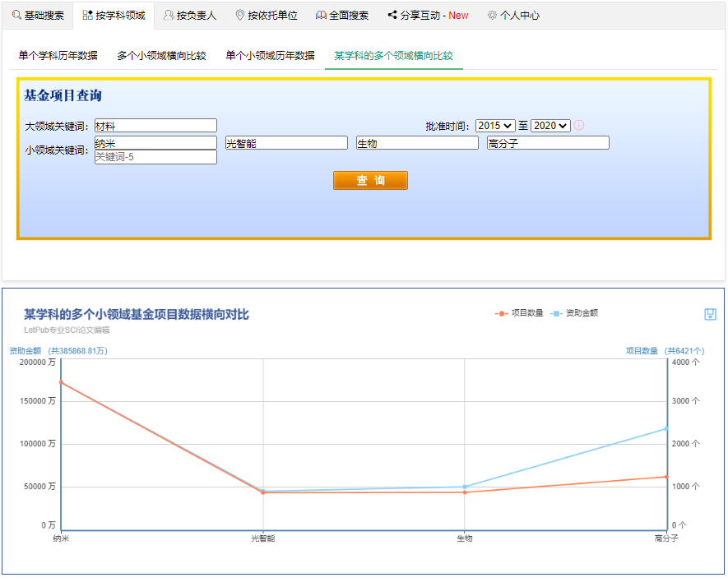
Task: Open the 按依托单位 tab
Action: pyautogui.click(x=266, y=16)
